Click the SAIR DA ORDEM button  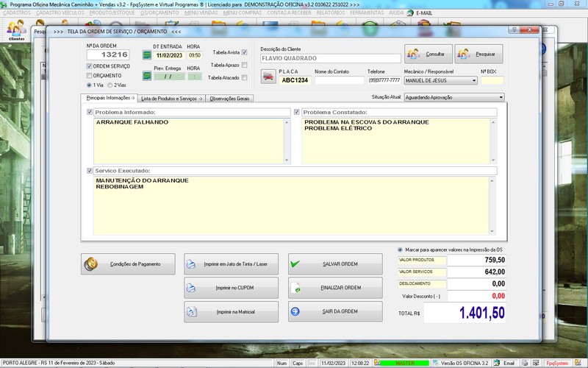[335, 311]
